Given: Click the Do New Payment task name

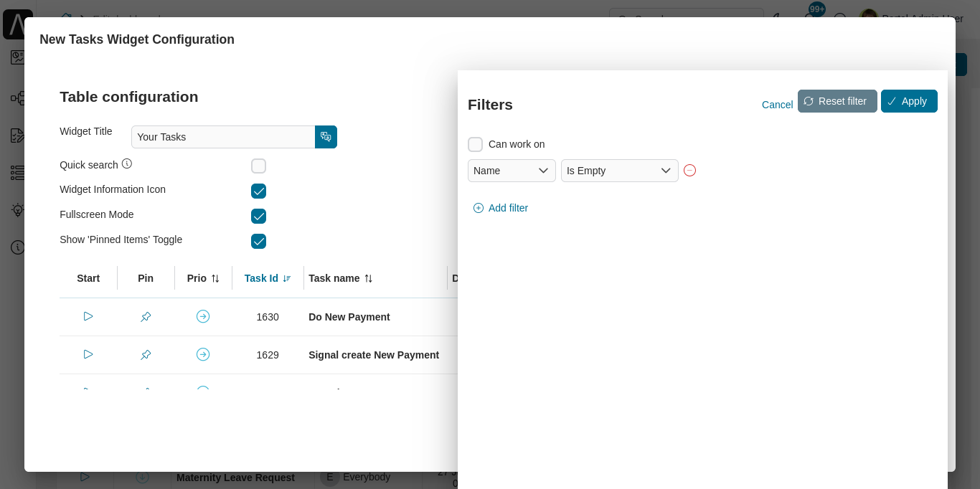Looking at the screenshot, I should point(349,317).
